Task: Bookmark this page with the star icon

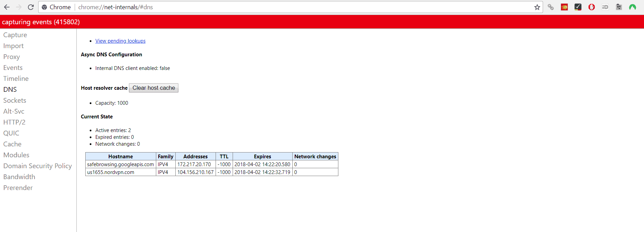Action: tap(537, 7)
